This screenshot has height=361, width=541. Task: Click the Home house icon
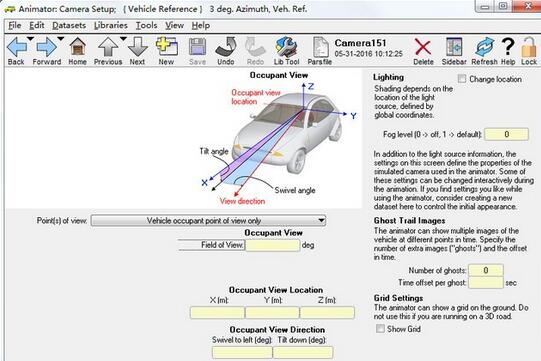(x=78, y=47)
